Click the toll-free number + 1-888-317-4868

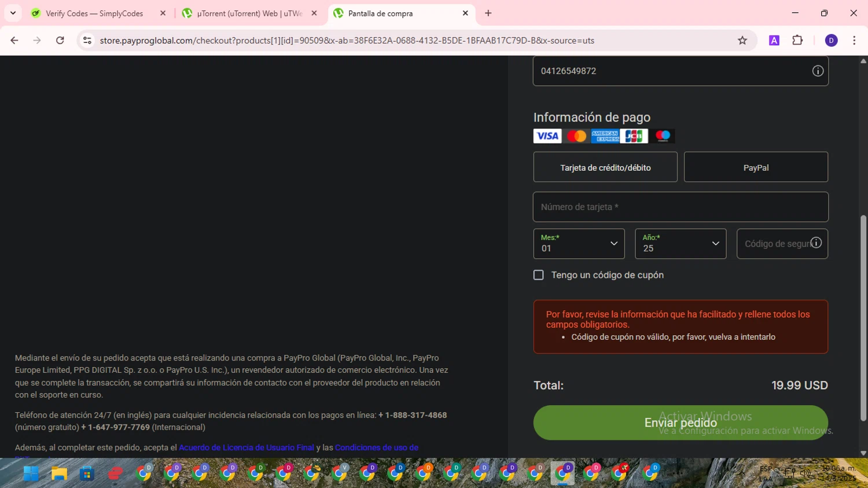pos(413,415)
